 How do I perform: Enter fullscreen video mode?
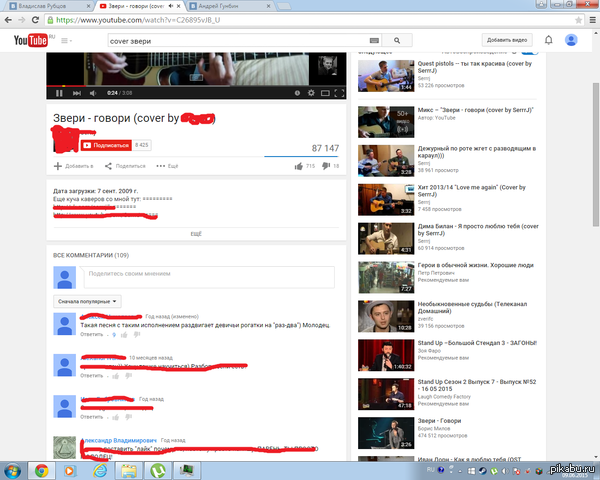coord(339,93)
